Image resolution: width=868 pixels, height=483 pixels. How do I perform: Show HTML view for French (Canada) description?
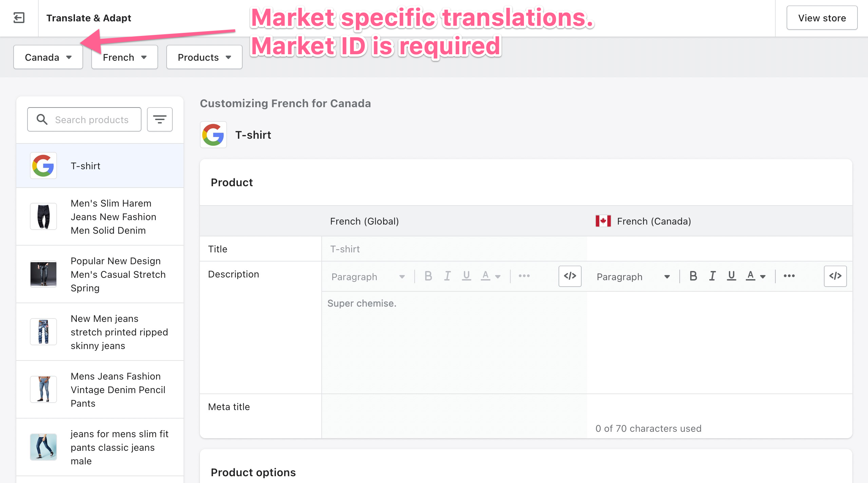[835, 276]
